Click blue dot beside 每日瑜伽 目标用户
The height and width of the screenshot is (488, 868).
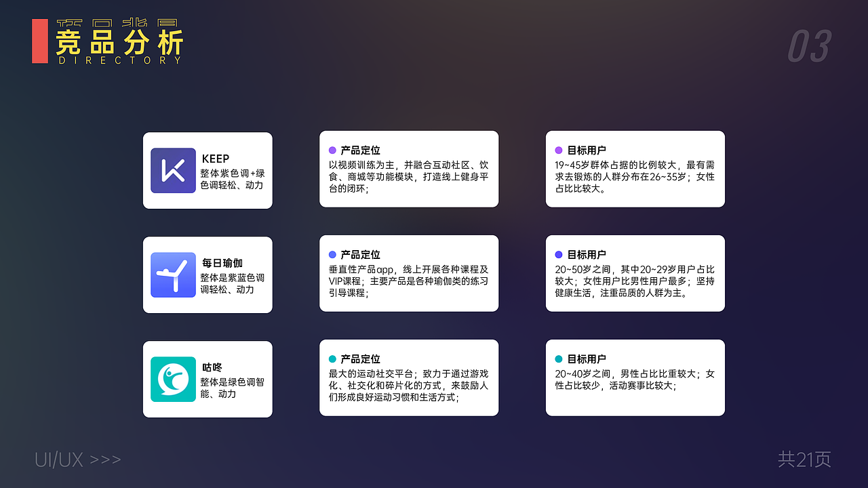click(559, 255)
